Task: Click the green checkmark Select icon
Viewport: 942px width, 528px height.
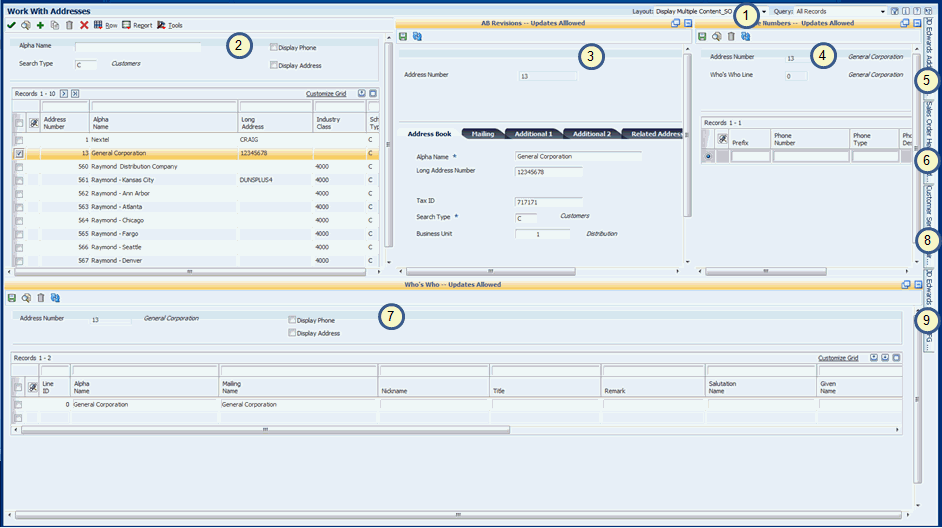Action: tap(11, 25)
